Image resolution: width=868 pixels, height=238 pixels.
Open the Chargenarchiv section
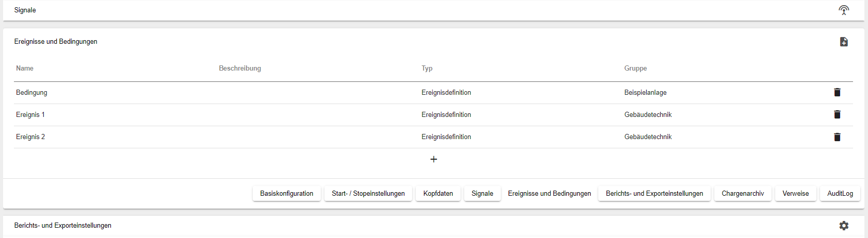743,194
